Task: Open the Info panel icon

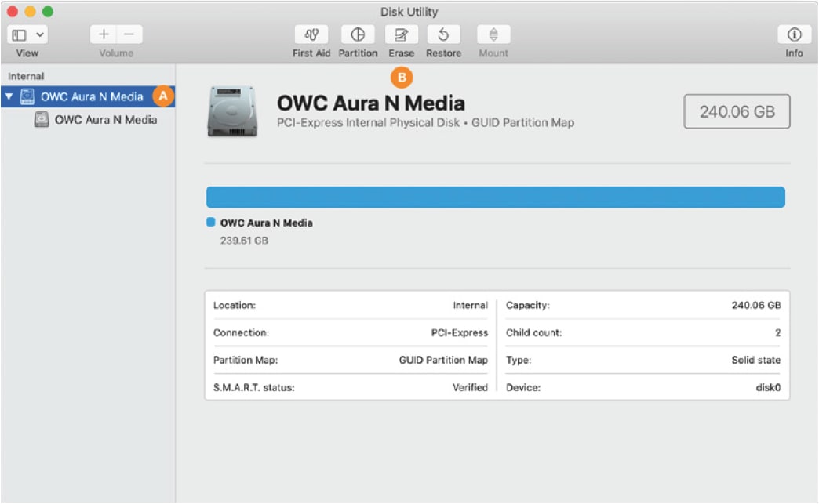Action: click(x=794, y=35)
